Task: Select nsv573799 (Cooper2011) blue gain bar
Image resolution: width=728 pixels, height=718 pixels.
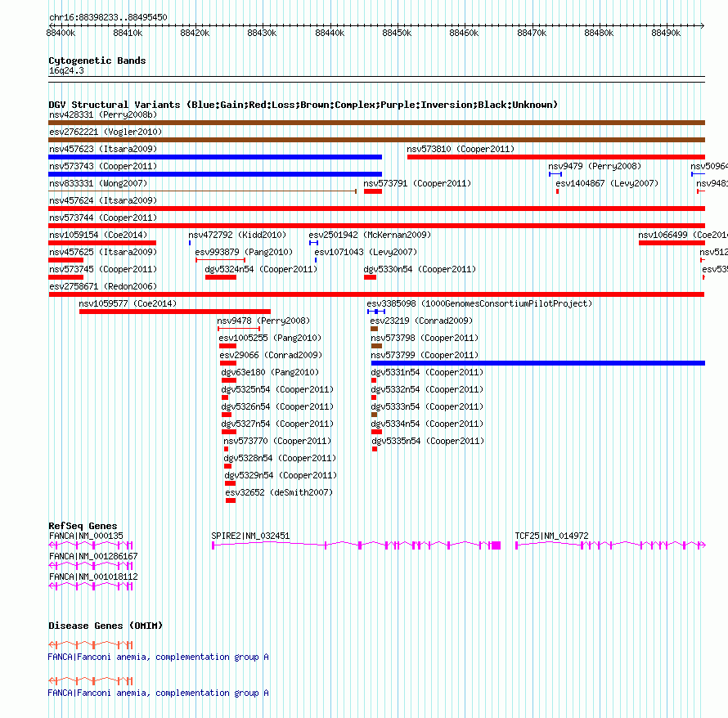Action: point(538,363)
